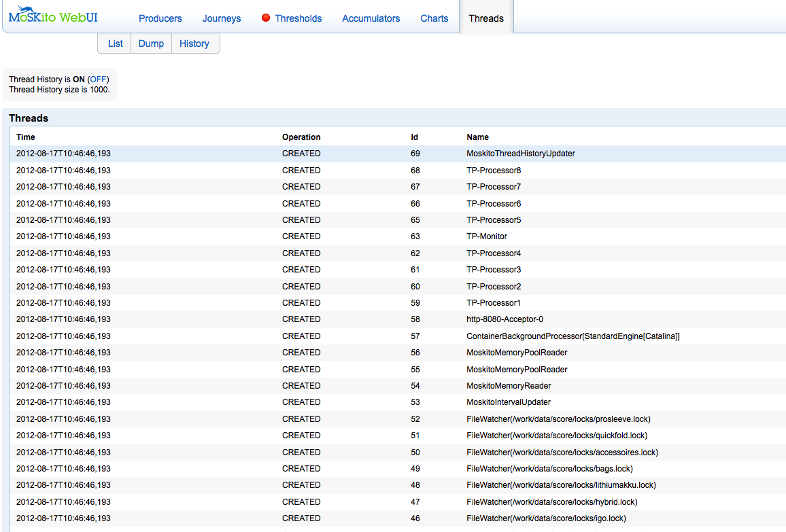
Task: Click the Threads section heading
Action: 29,118
